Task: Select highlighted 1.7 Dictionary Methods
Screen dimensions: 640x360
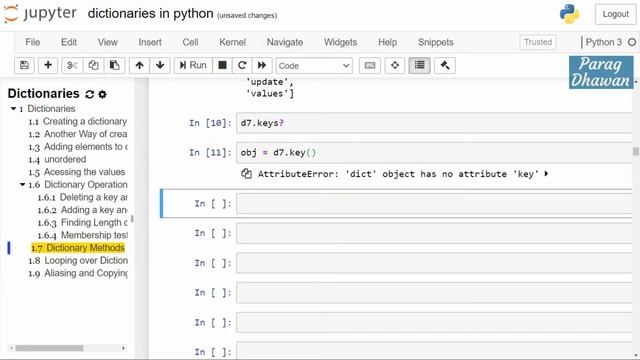Action: tap(78, 248)
